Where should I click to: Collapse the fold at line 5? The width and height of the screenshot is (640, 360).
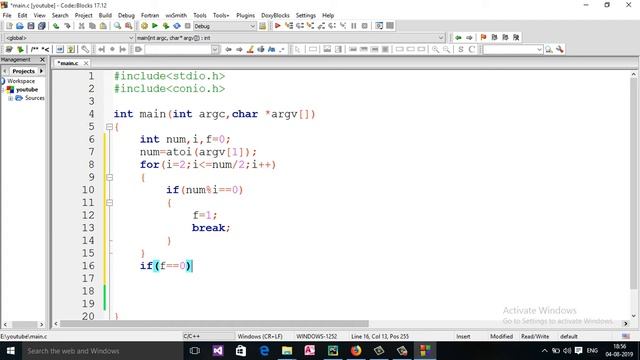[109, 127]
